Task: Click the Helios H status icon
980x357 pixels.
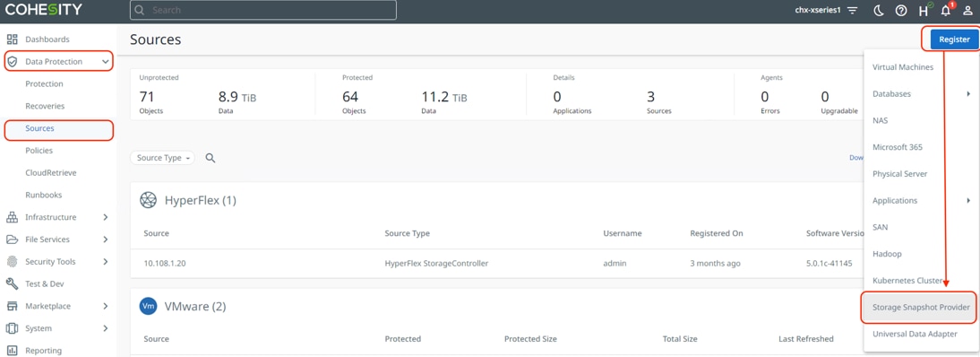Action: click(x=925, y=10)
